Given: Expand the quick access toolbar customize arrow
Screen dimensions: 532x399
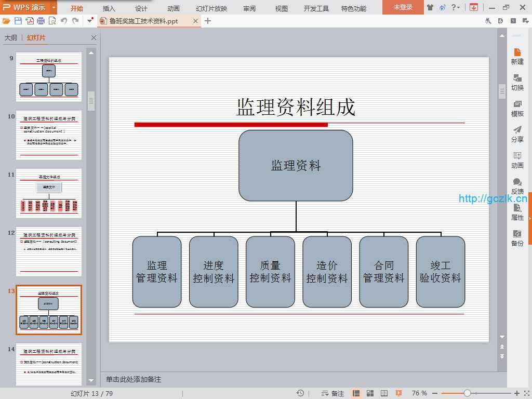Looking at the screenshot, I should [x=90, y=21].
